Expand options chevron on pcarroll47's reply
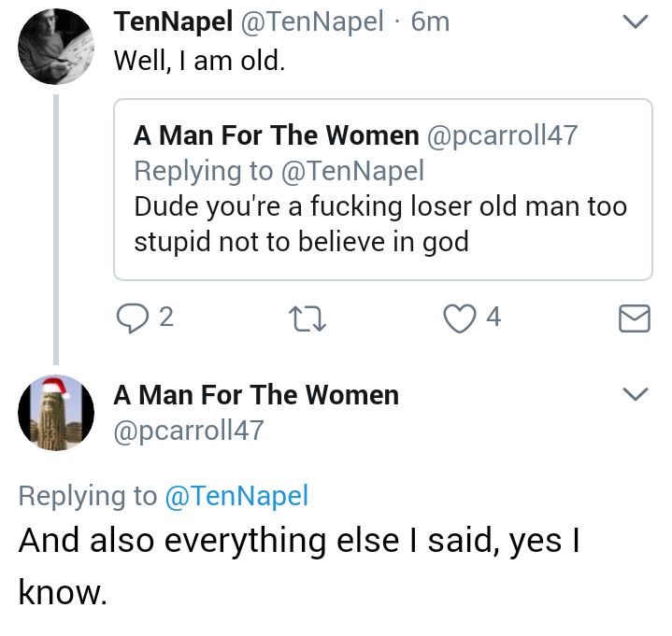Image resolution: width=672 pixels, height=636 pixels. click(635, 393)
